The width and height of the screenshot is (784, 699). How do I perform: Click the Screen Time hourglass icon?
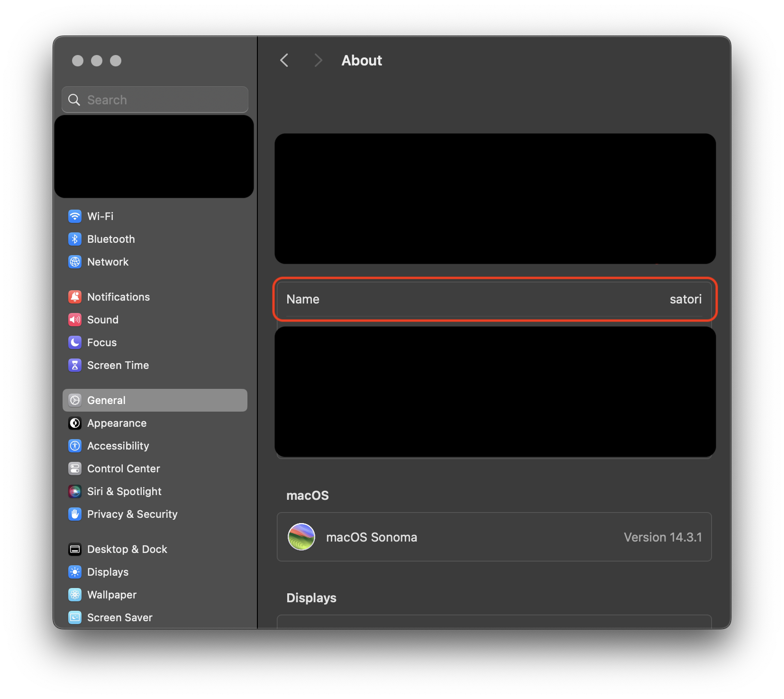(75, 365)
